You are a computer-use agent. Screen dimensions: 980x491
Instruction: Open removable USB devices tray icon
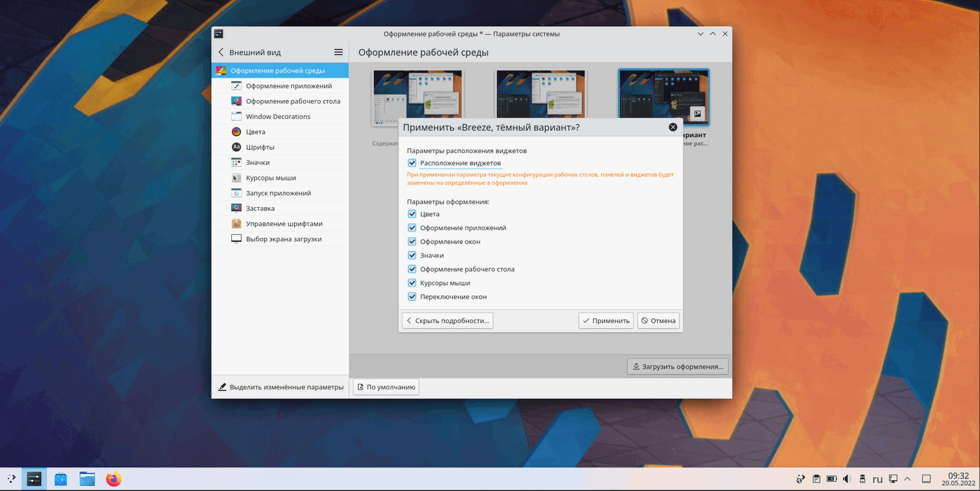862,479
